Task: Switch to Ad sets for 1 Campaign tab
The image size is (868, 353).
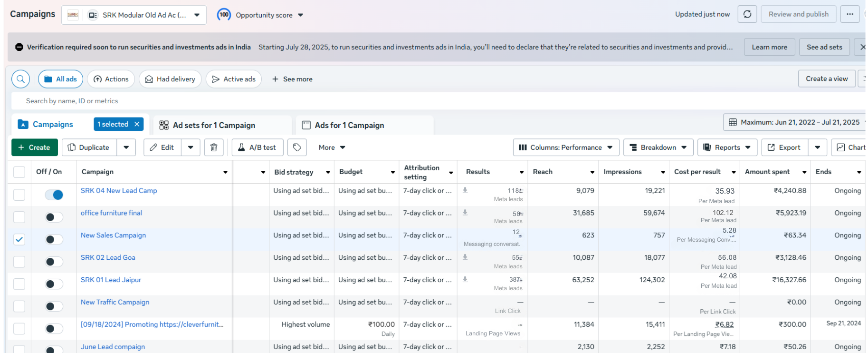Action: (214, 125)
